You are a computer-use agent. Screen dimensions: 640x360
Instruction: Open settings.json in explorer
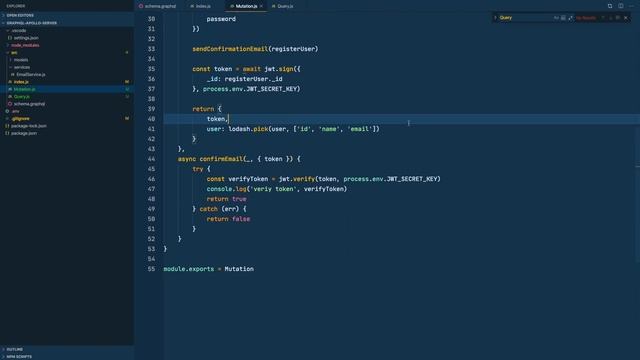coord(67,38)
